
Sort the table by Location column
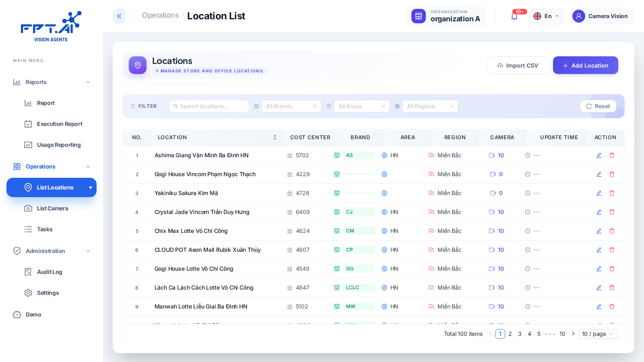point(275,138)
